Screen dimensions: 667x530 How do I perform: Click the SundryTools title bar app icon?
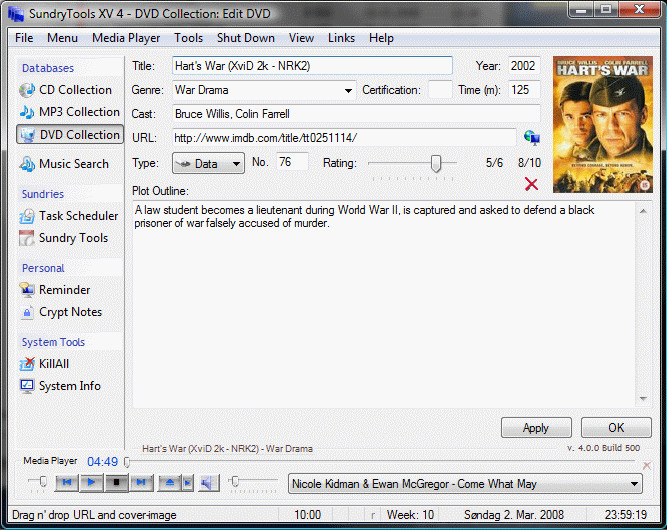(x=16, y=14)
